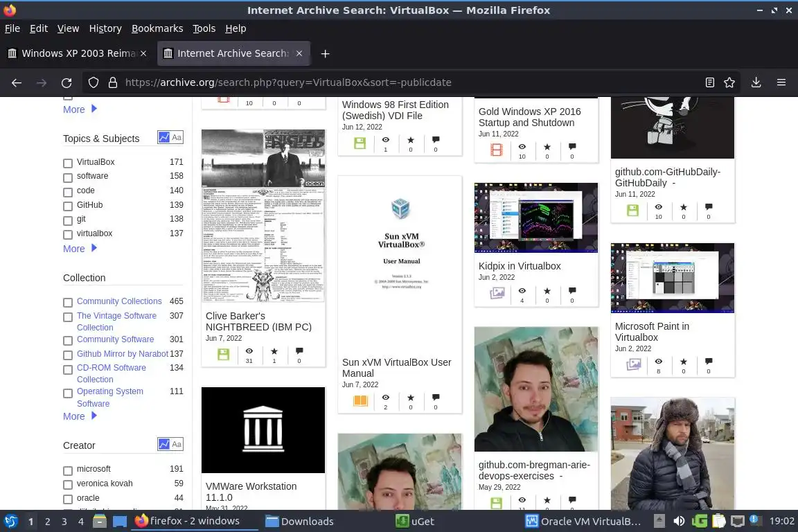
Task: Check the Community Collections filter
Action: tap(68, 303)
